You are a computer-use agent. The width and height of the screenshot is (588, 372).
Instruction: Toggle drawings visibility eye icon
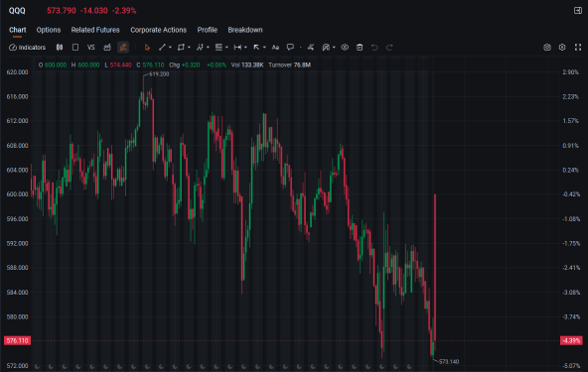(345, 48)
